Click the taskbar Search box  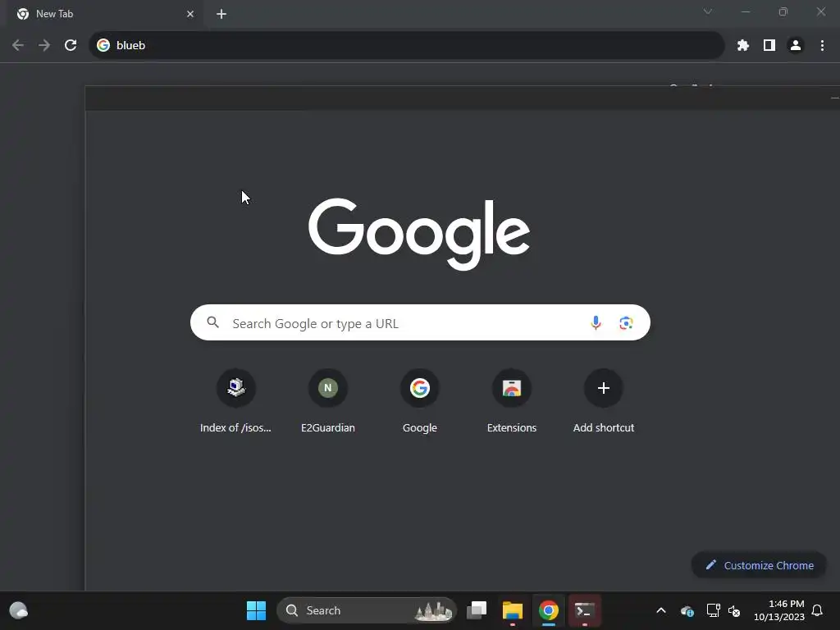(x=367, y=610)
